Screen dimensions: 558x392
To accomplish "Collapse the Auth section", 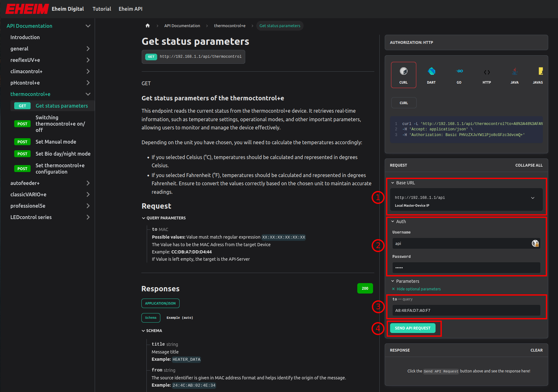I will [x=398, y=222].
